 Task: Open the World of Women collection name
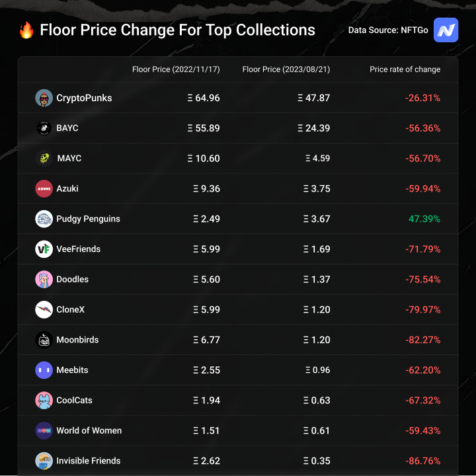(x=89, y=430)
